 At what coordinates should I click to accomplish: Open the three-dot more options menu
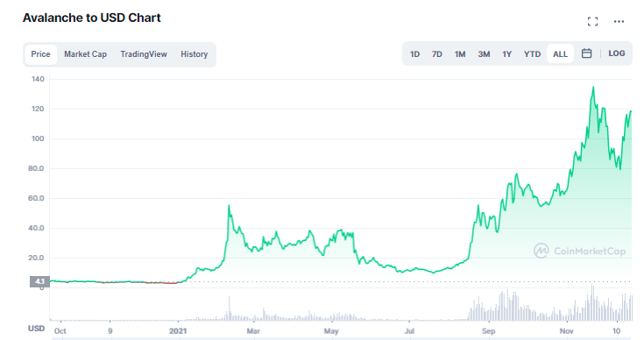pyautogui.click(x=619, y=21)
